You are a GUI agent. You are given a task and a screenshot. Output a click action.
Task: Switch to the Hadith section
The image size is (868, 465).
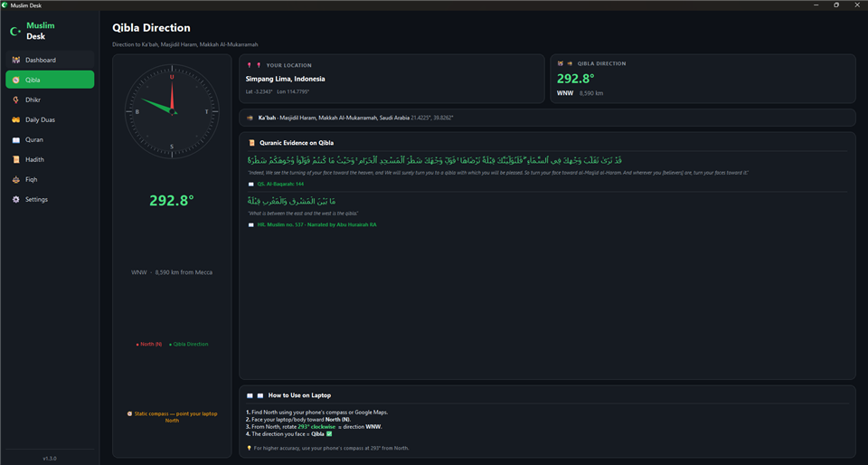pos(50,159)
